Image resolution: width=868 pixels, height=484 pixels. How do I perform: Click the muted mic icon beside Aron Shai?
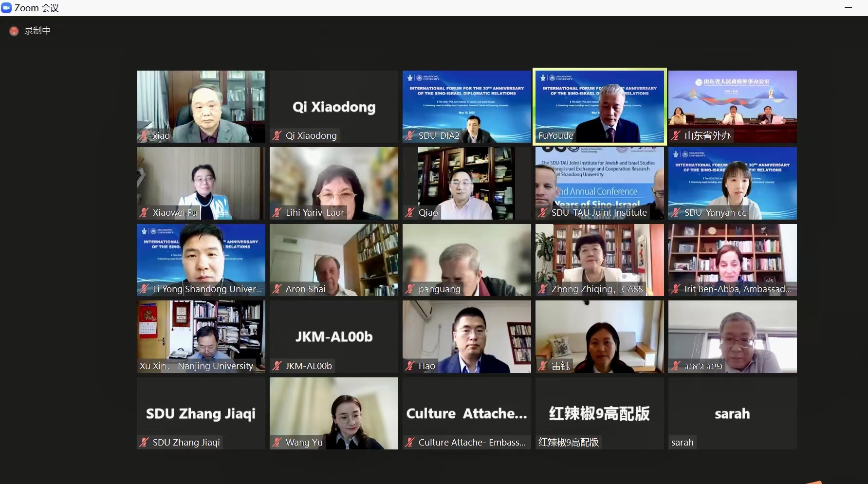(x=277, y=289)
